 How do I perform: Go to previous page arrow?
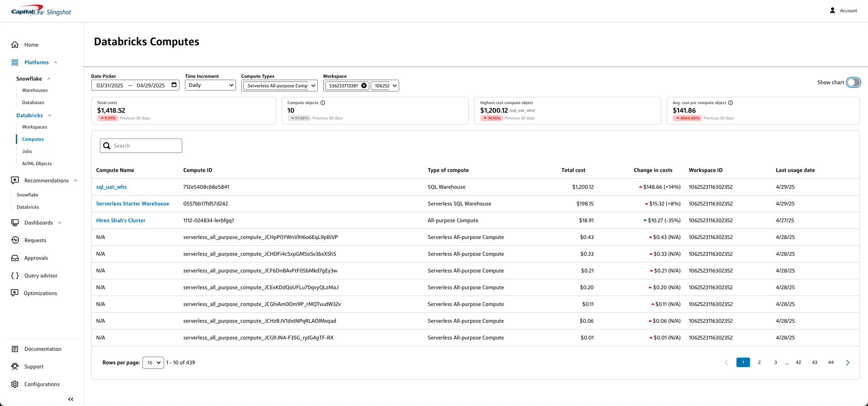click(x=726, y=363)
